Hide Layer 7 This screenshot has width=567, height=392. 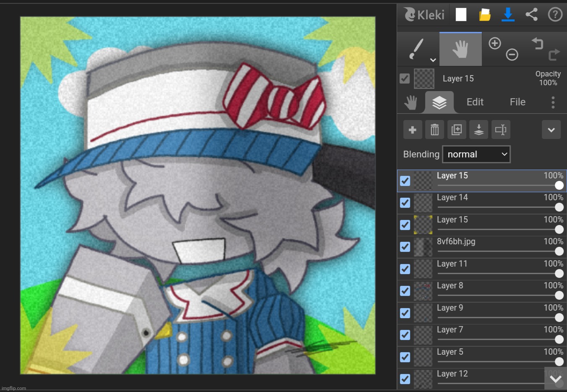(x=405, y=335)
